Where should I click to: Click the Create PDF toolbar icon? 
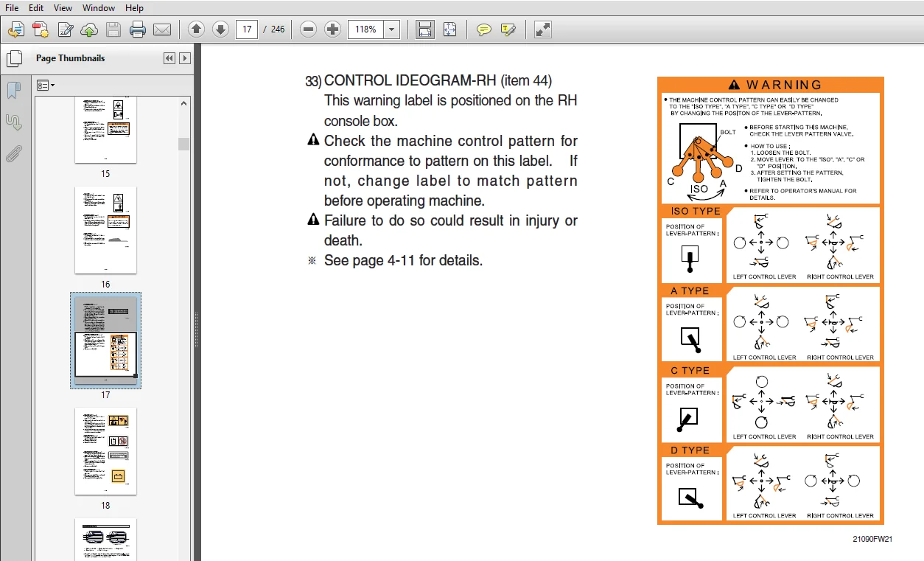pyautogui.click(x=15, y=29)
